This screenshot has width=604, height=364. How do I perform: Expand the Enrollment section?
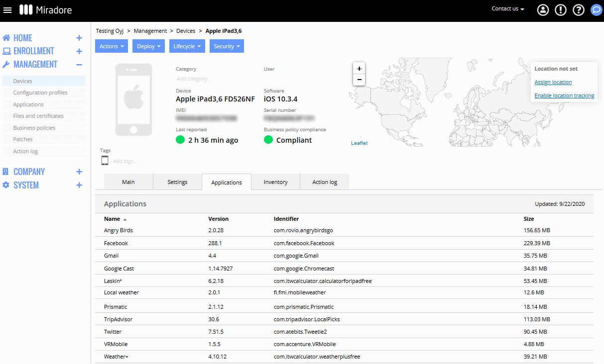pyautogui.click(x=79, y=51)
